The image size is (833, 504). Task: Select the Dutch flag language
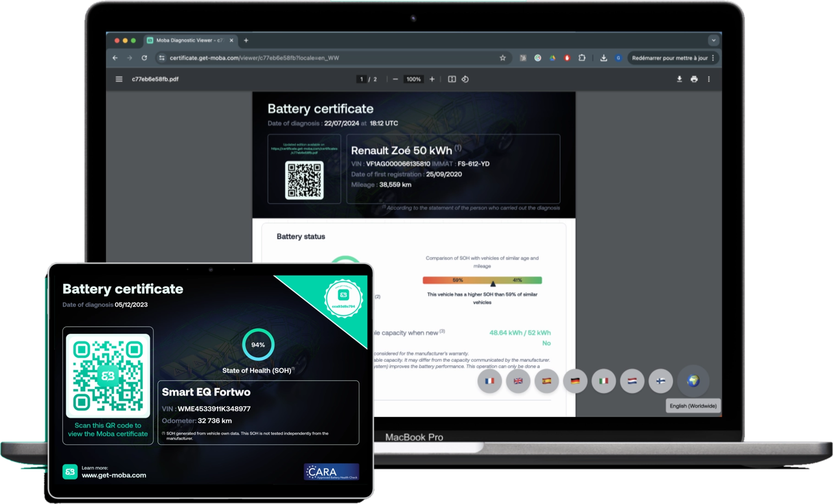632,381
